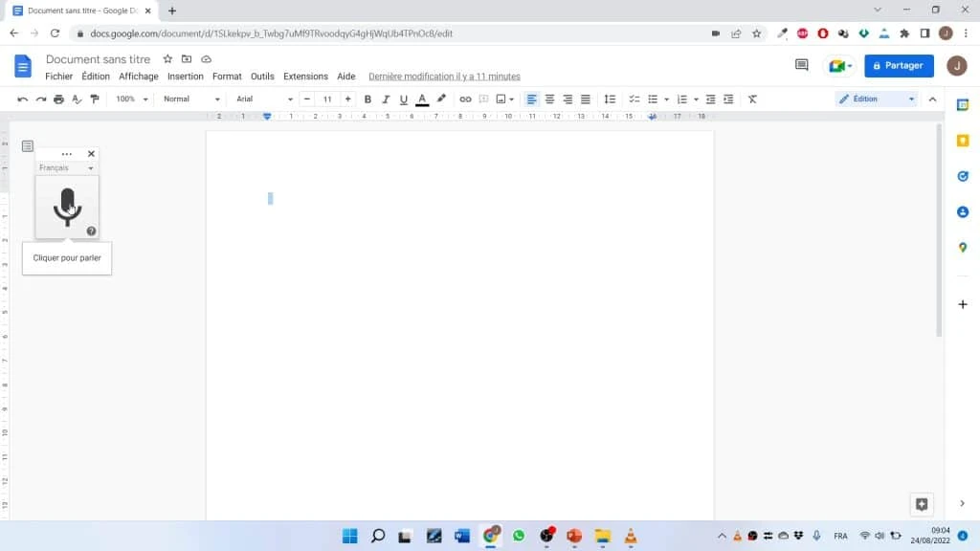This screenshot has width=980, height=551.
Task: Open the Fichier menu
Action: click(x=58, y=77)
